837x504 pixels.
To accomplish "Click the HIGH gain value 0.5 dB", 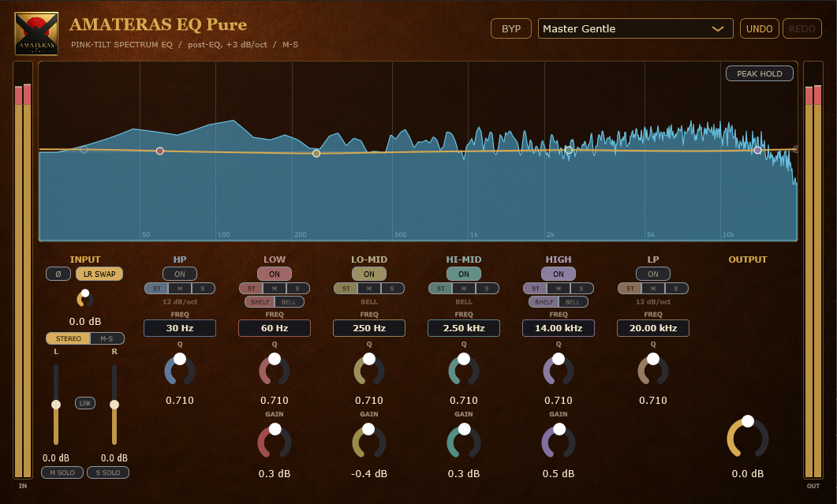I will pyautogui.click(x=559, y=473).
